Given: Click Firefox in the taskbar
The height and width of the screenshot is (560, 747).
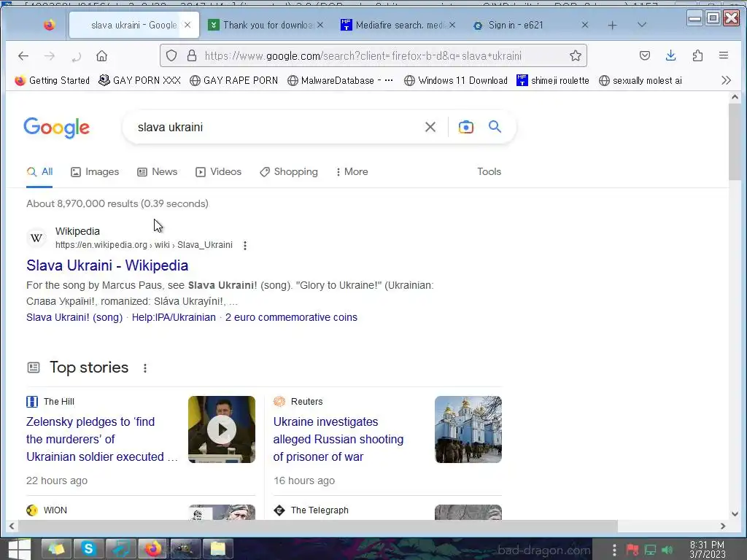Looking at the screenshot, I should pyautogui.click(x=153, y=549).
